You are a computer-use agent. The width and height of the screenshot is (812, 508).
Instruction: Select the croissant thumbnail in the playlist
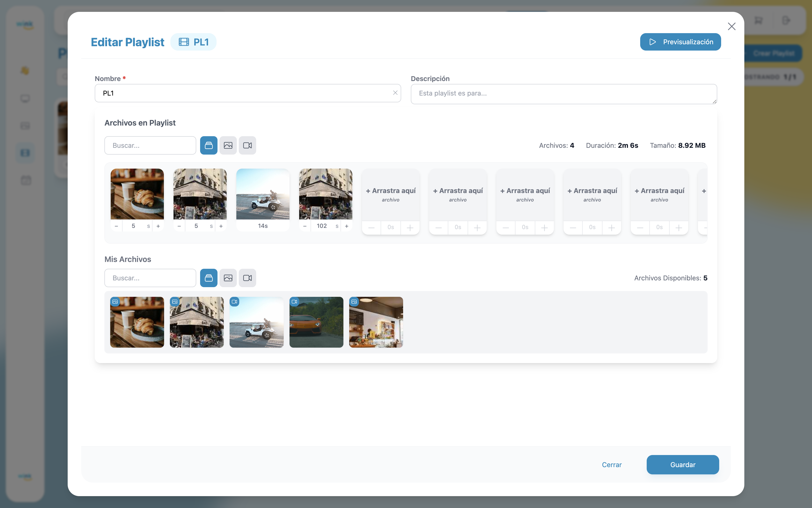coord(137,194)
